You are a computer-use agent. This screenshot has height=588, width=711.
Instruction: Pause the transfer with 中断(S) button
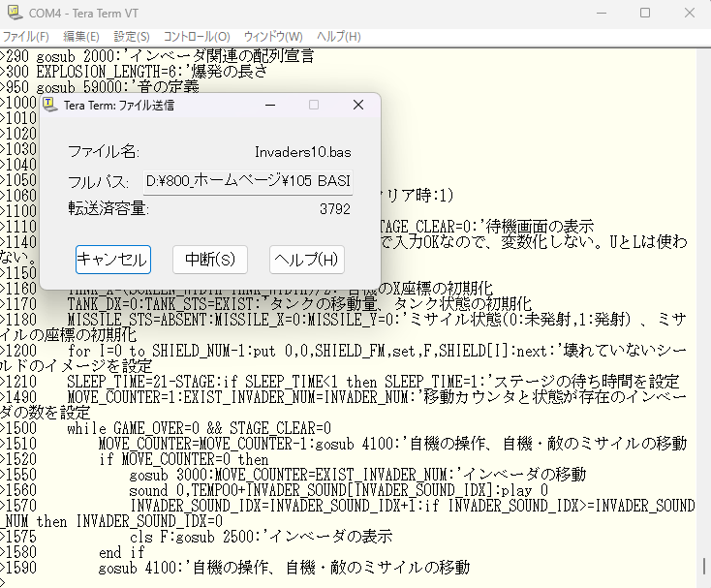[x=210, y=260]
